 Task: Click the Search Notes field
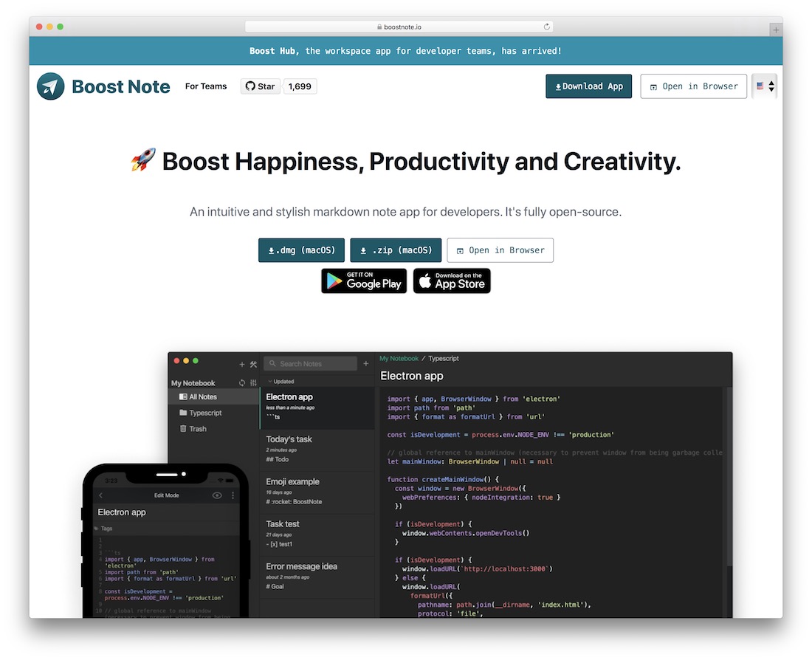[310, 364]
